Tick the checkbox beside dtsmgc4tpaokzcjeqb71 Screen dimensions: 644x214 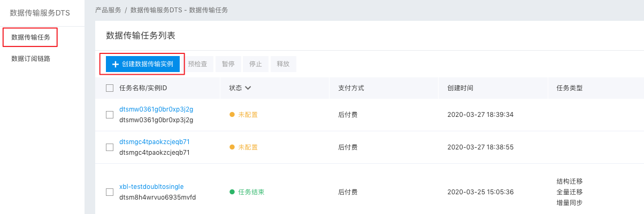110,147
